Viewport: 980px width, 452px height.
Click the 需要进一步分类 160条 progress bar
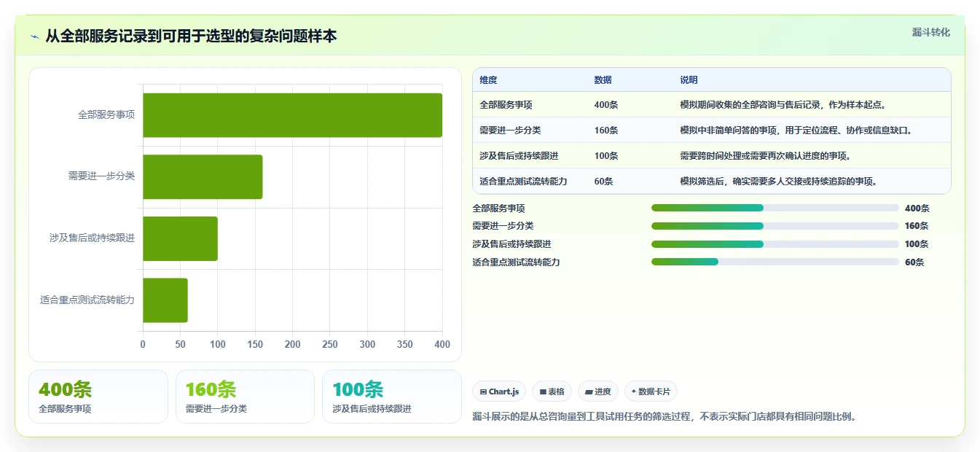775,226
